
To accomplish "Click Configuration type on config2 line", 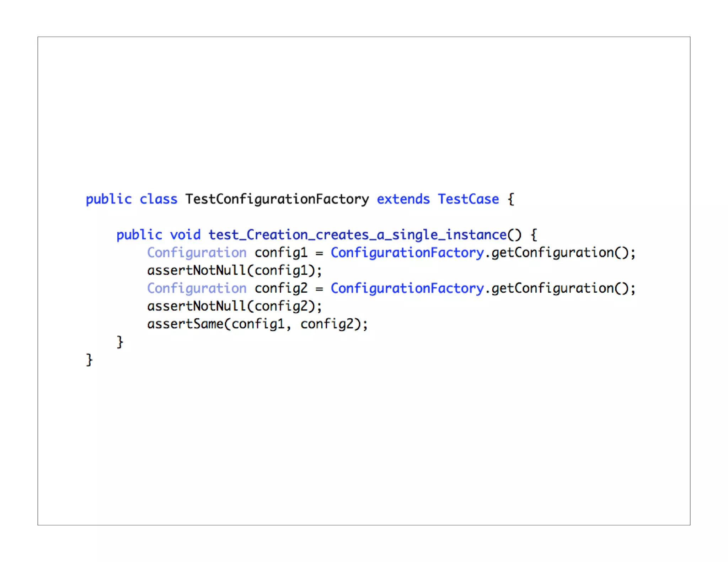I will (197, 288).
